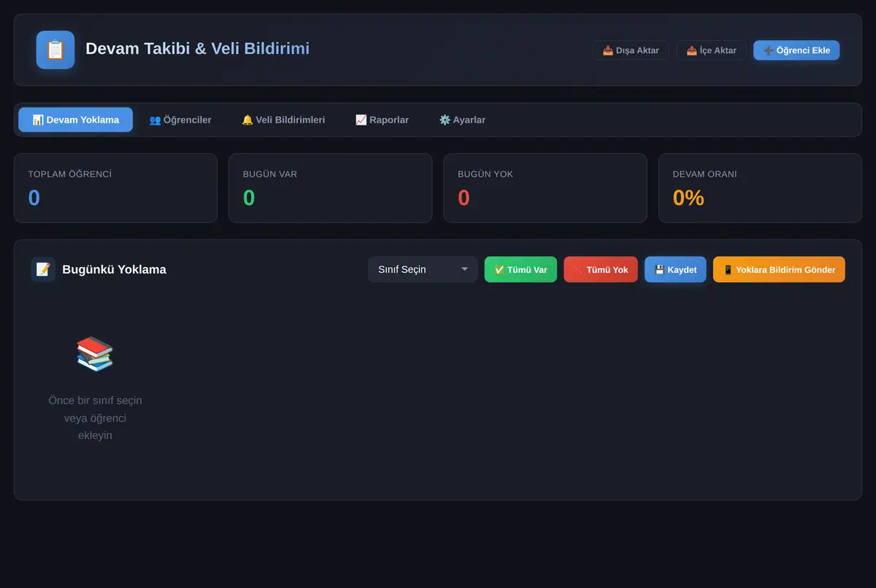The image size is (876, 588).
Task: Click the Devam Takibi & Veli Bildirimi title
Action: pos(197,49)
